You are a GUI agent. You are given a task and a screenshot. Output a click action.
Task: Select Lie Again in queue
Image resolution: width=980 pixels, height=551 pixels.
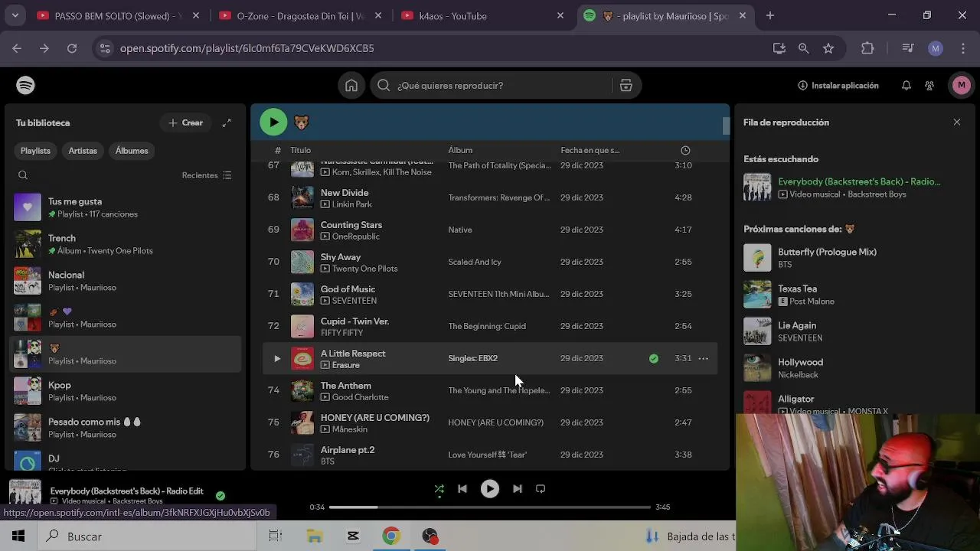coord(854,331)
